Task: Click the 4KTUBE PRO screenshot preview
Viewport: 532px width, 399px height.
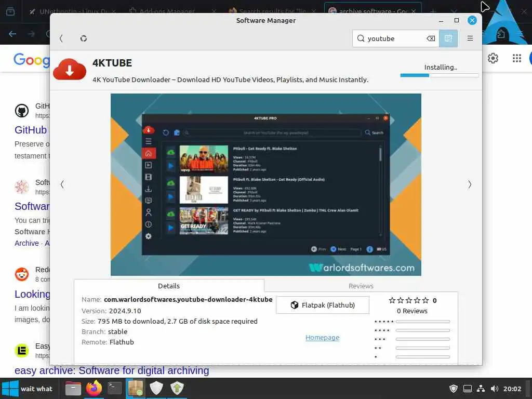Action: [x=265, y=184]
